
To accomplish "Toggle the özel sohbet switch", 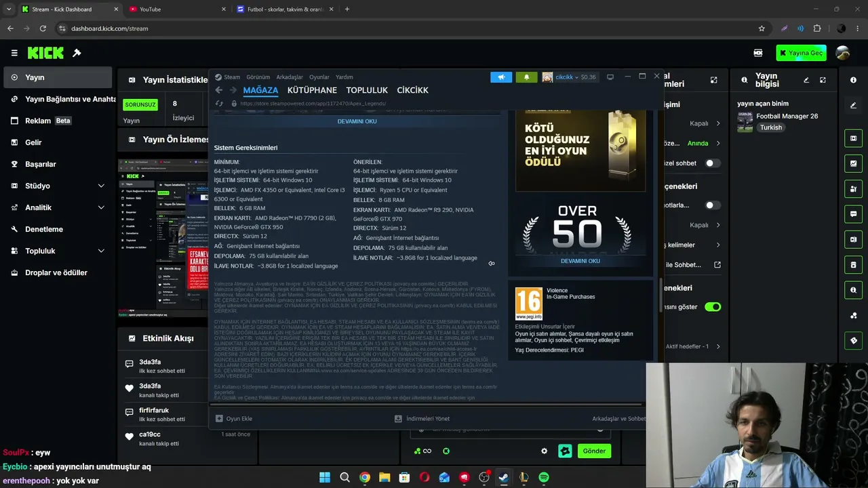I will pyautogui.click(x=713, y=163).
